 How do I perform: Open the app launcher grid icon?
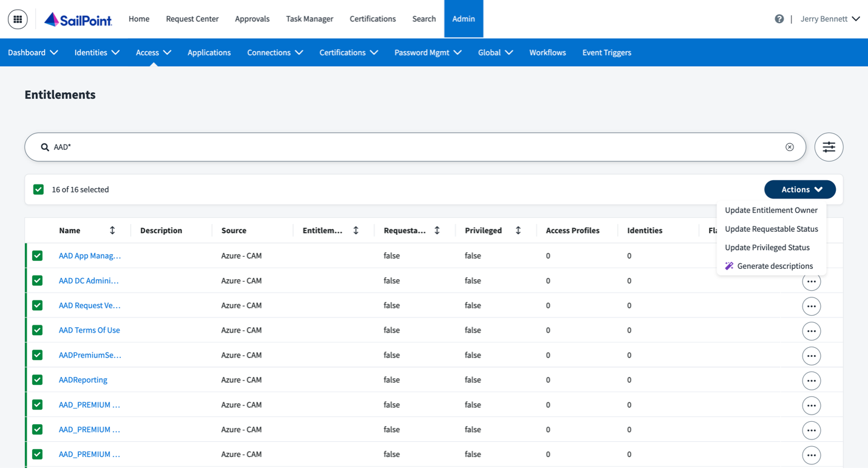(x=17, y=19)
